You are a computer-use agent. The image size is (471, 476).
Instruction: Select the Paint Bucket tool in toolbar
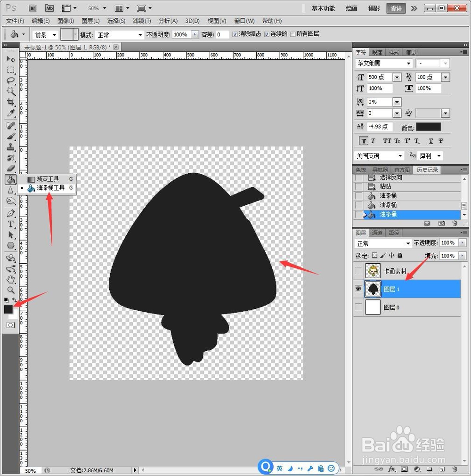click(11, 179)
